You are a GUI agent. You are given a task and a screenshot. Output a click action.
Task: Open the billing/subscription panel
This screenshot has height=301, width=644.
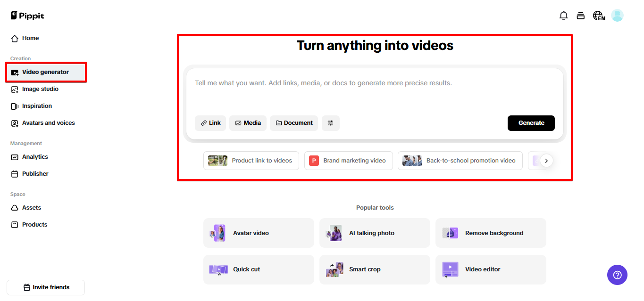point(581,15)
